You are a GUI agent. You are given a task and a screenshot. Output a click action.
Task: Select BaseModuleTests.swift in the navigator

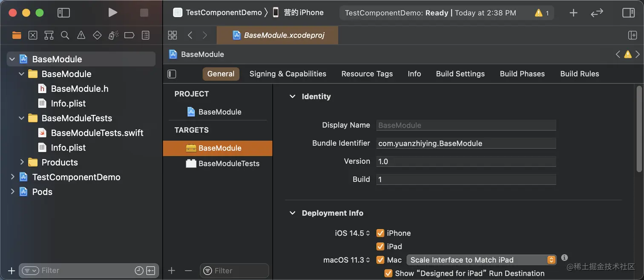coord(97,133)
